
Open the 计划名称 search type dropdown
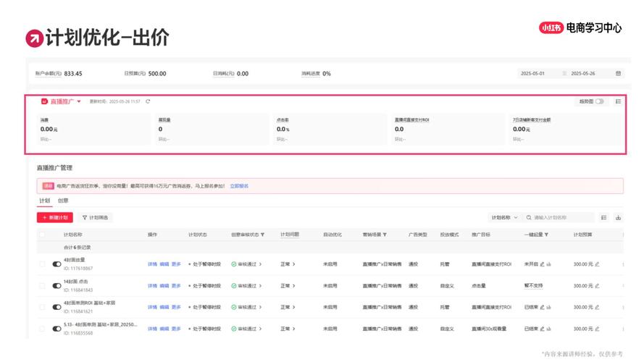505,217
